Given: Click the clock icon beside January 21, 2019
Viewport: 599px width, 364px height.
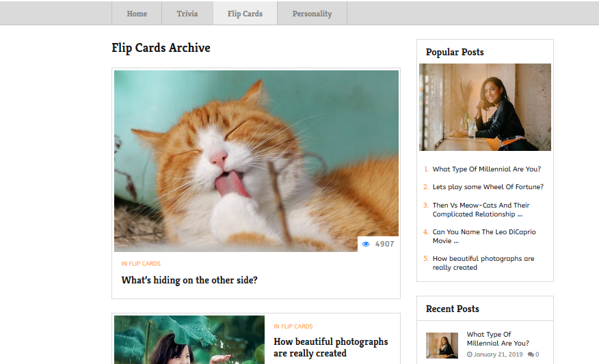Looking at the screenshot, I should [x=470, y=354].
